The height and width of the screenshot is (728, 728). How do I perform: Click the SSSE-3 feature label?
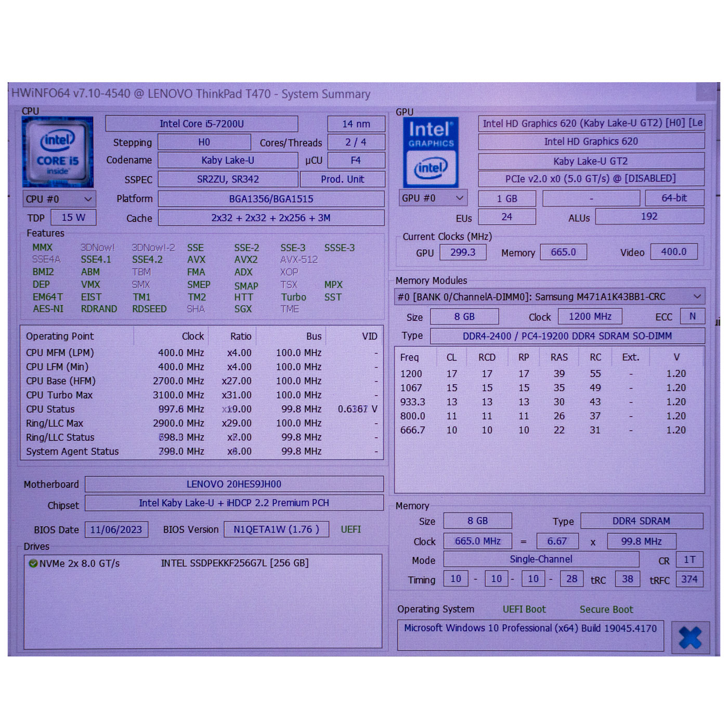click(x=340, y=248)
